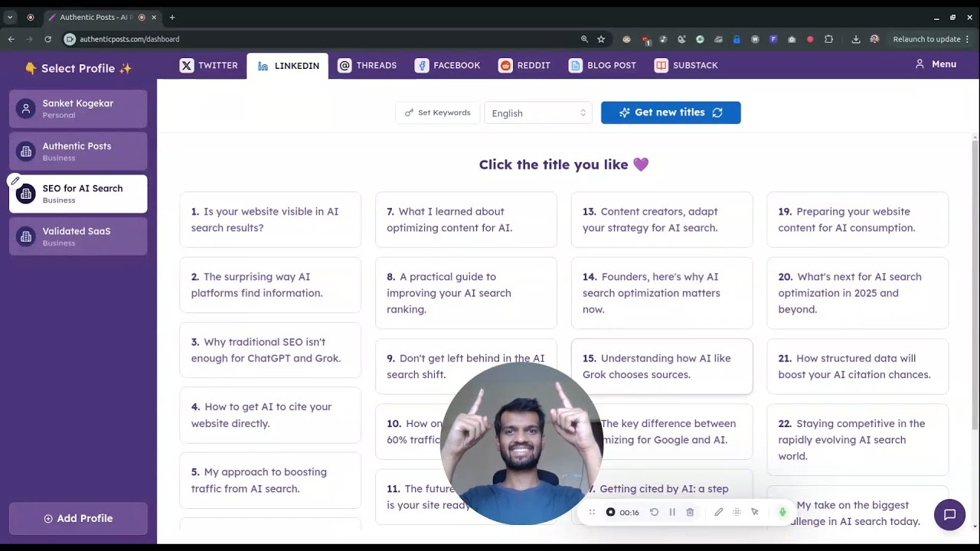The width and height of the screenshot is (980, 551).
Task: Click the Get new titles button
Action: (x=671, y=112)
